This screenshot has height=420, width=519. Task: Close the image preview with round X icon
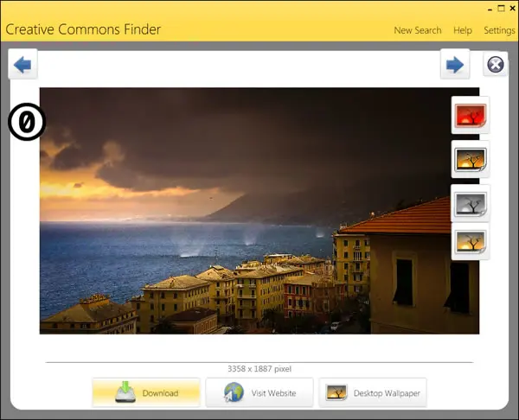(x=495, y=64)
